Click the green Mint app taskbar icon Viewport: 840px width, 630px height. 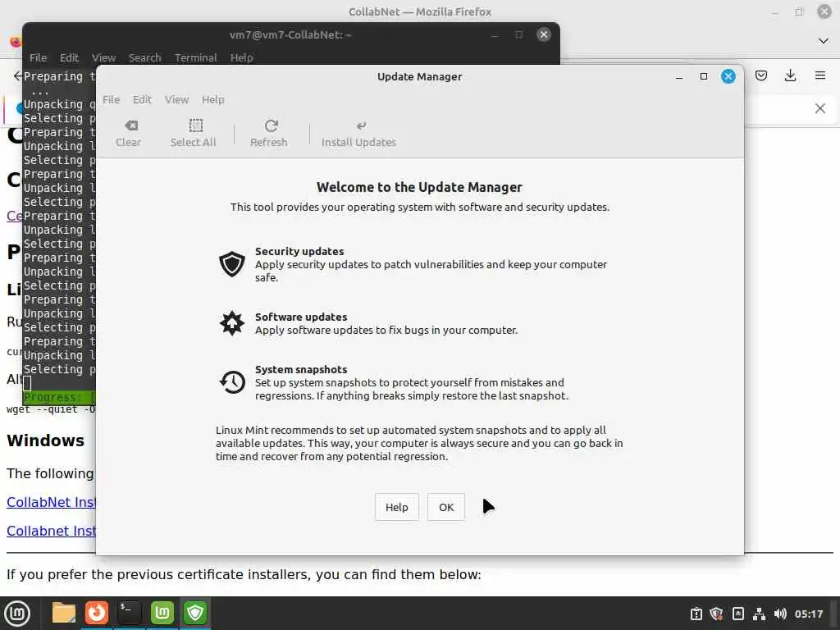[162, 613]
